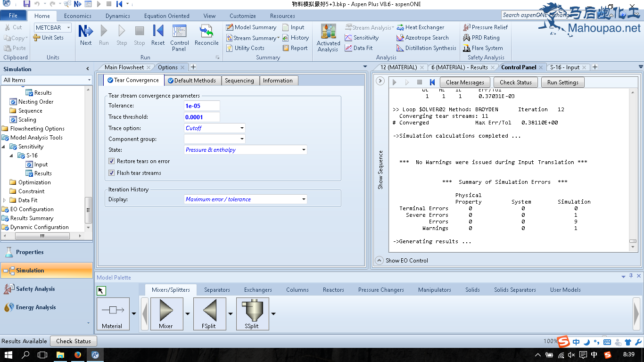Open the Trace option Cutoff dropdown
This screenshot has width=644, height=362.
pos(242,128)
